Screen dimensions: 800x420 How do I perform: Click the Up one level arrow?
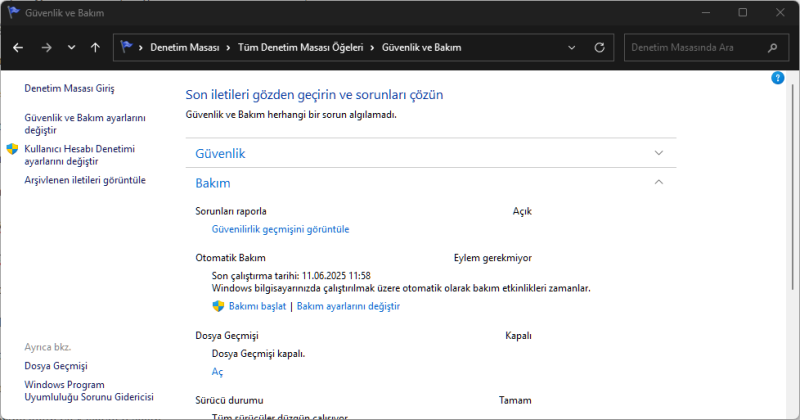coord(95,47)
